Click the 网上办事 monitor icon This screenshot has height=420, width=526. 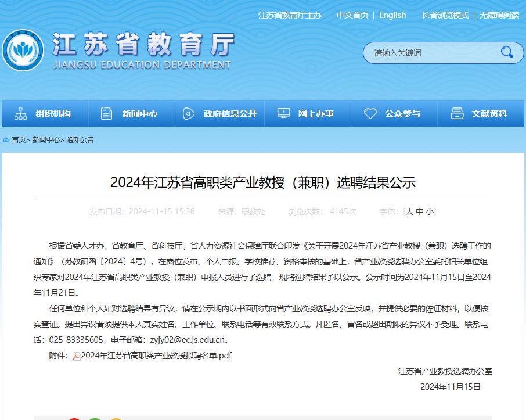pyautogui.click(x=283, y=113)
